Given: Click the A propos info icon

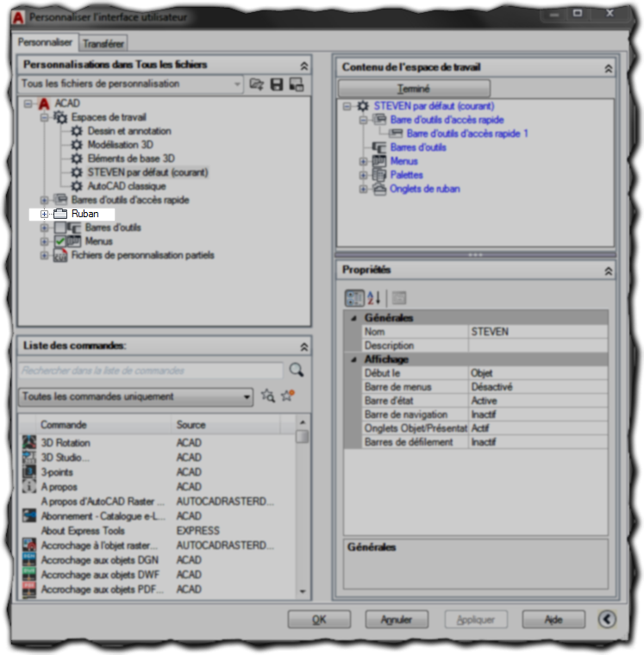Looking at the screenshot, I should [29, 486].
